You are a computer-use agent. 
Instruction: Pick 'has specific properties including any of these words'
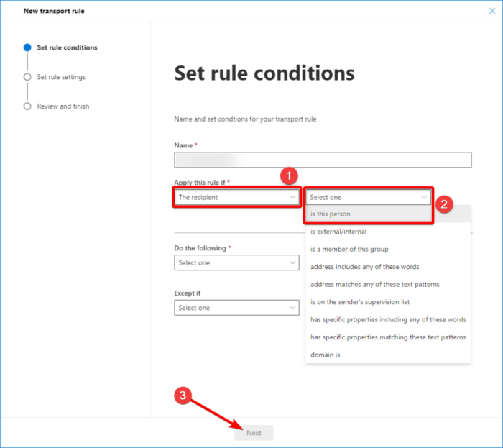[388, 319]
